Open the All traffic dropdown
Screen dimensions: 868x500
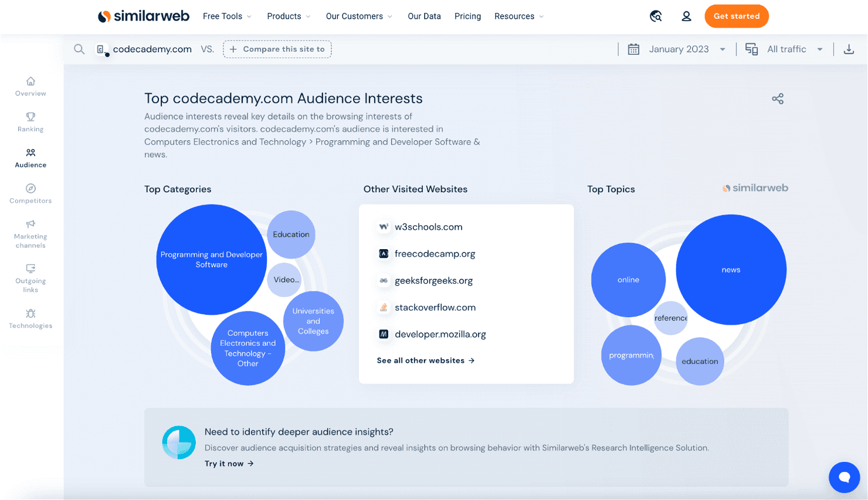795,49
